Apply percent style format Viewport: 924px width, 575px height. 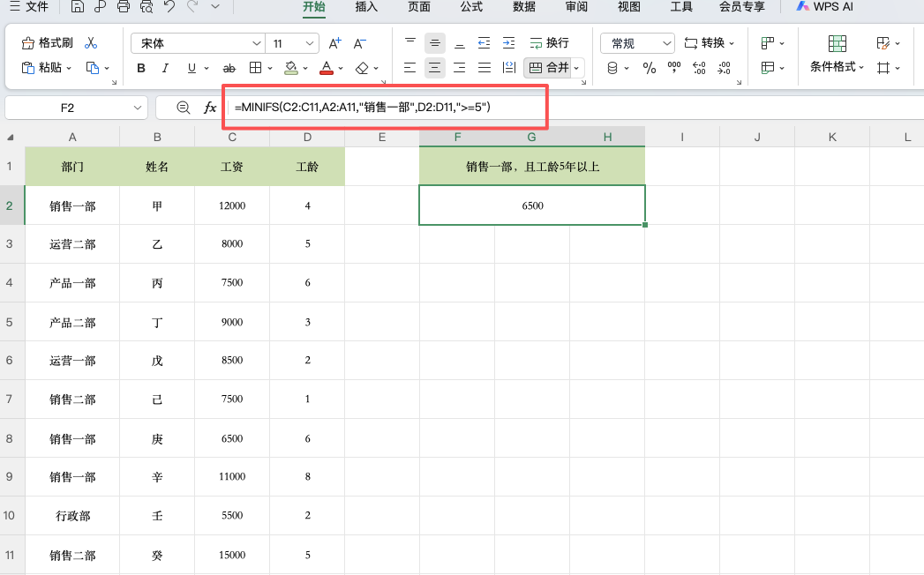650,68
